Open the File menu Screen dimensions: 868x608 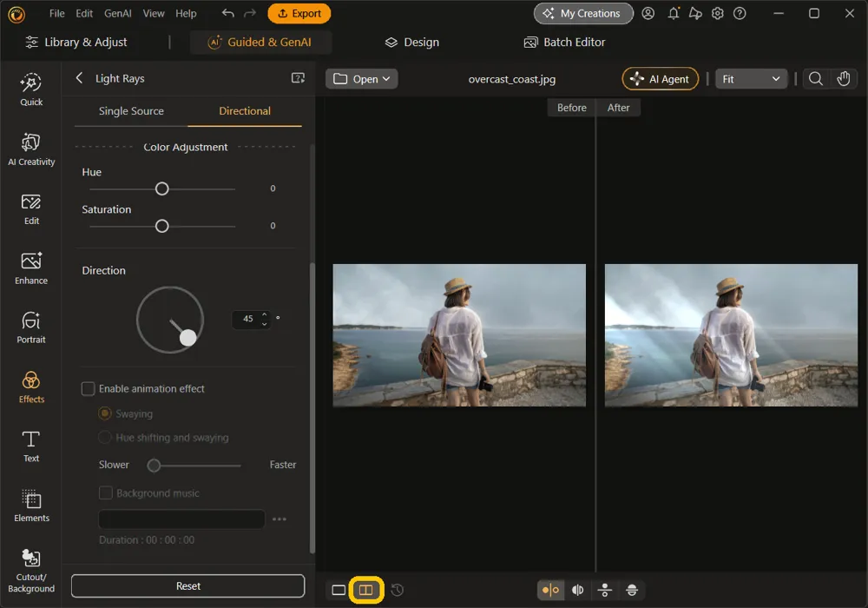56,13
